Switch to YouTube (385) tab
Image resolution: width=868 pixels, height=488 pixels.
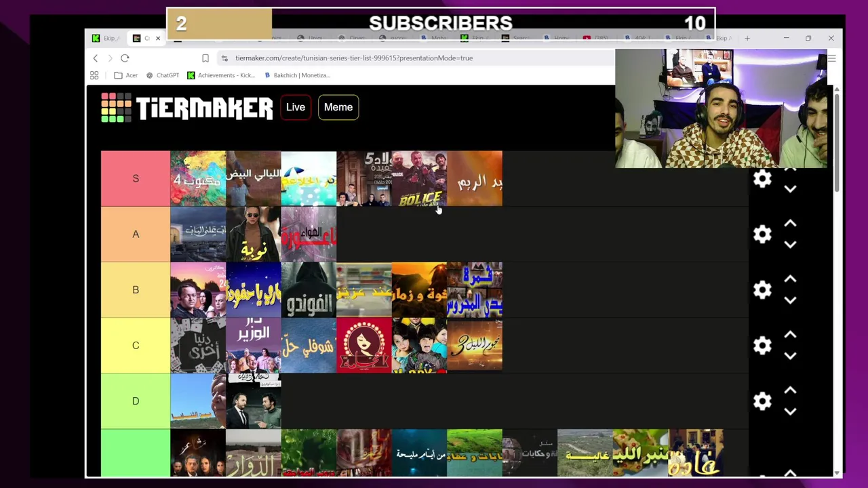pos(597,38)
